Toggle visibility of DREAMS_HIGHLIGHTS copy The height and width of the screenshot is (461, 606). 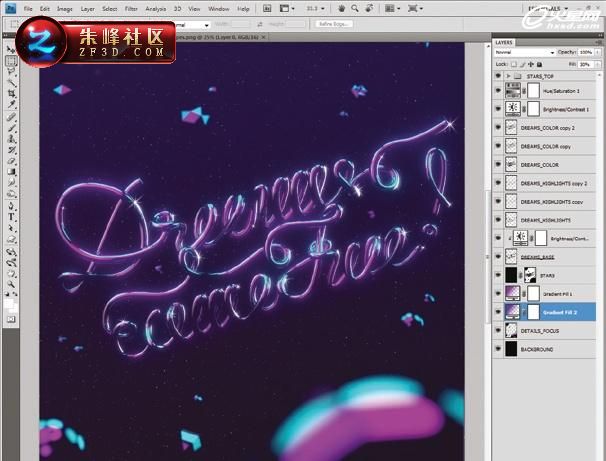tap(498, 201)
